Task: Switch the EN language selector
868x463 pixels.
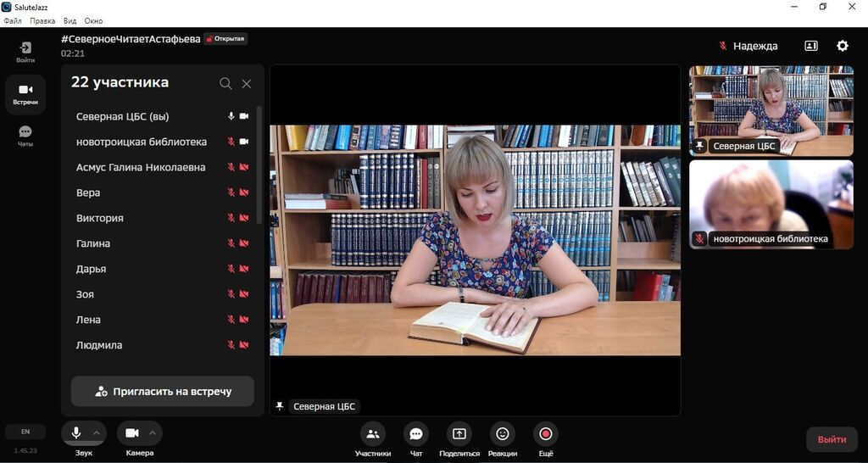Action: [25, 432]
